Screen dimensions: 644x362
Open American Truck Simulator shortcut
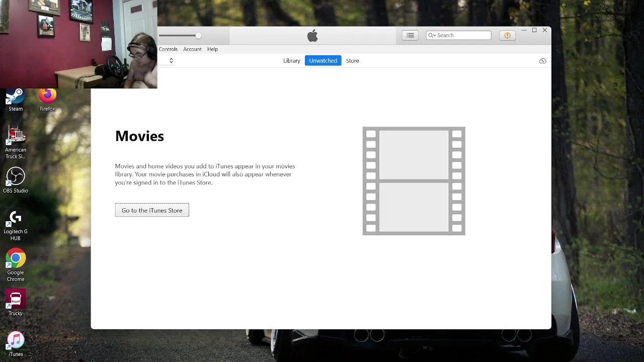coord(16,143)
